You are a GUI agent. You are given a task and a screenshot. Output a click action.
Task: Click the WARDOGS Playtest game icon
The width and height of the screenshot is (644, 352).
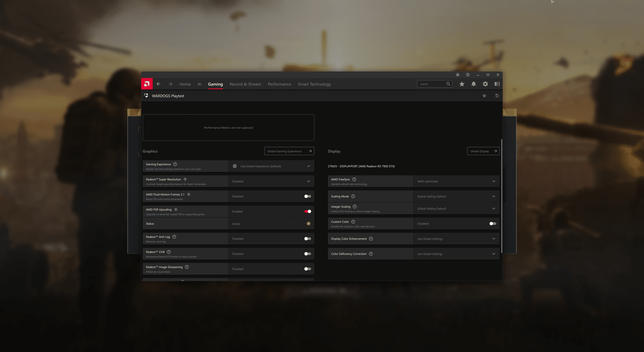coord(147,96)
